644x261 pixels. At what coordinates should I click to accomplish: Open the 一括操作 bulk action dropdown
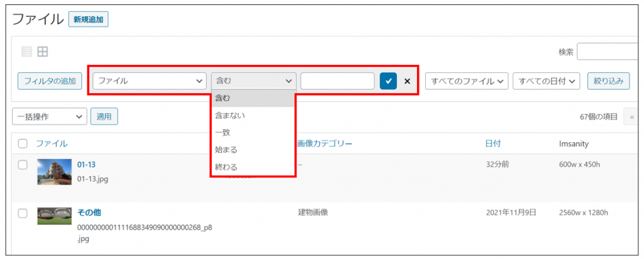(49, 116)
